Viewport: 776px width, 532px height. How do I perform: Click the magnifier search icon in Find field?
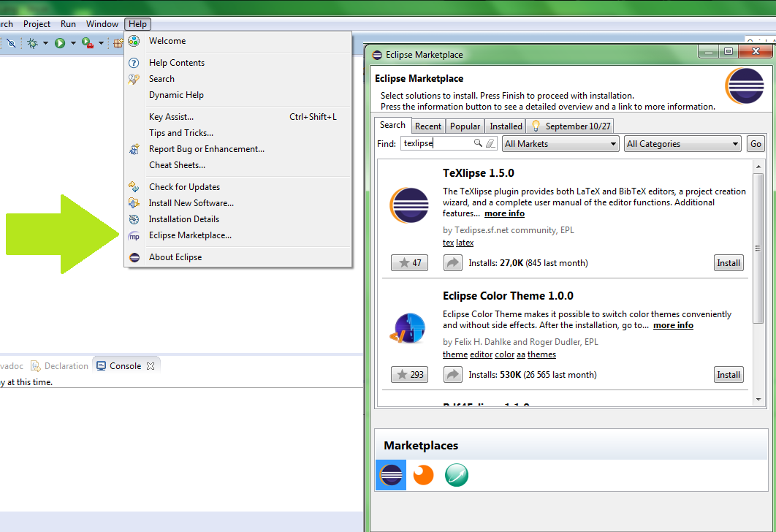478,143
